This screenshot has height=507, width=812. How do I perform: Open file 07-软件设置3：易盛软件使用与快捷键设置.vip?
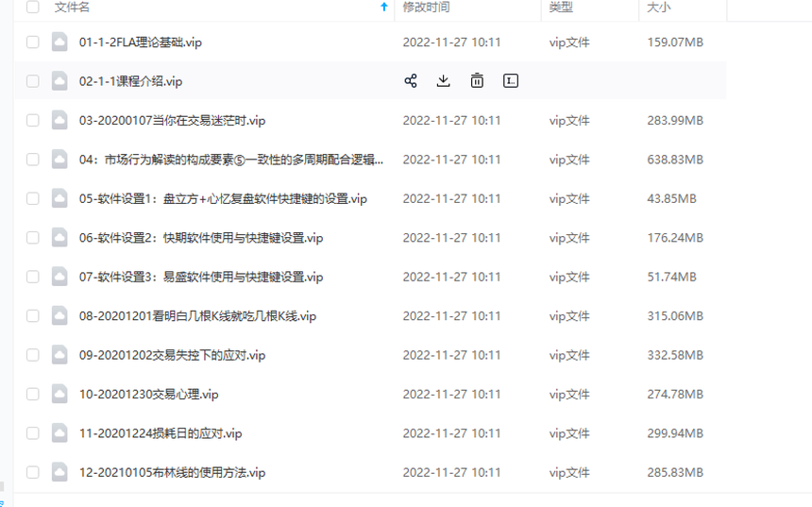(201, 277)
